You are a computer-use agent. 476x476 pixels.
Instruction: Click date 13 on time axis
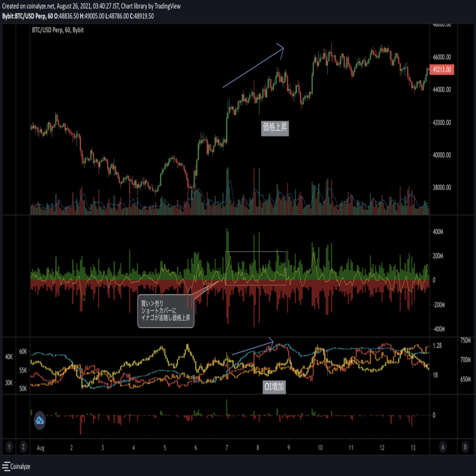click(x=413, y=448)
